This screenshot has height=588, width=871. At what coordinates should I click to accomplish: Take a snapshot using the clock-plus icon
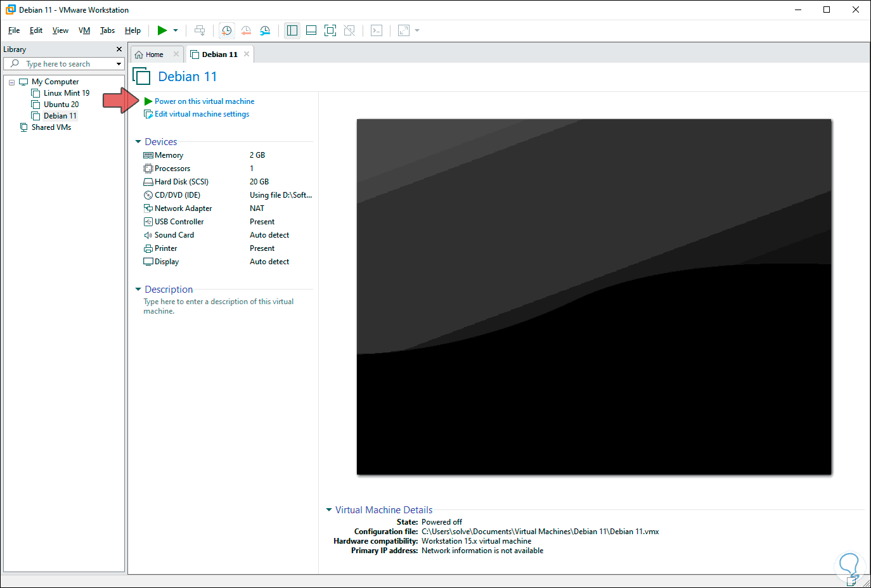(226, 30)
